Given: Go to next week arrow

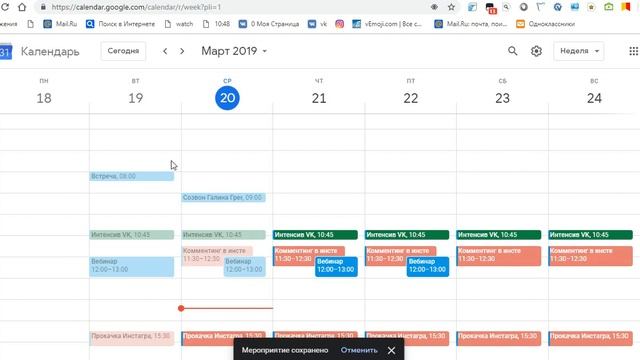Looking at the screenshot, I should click(x=182, y=51).
